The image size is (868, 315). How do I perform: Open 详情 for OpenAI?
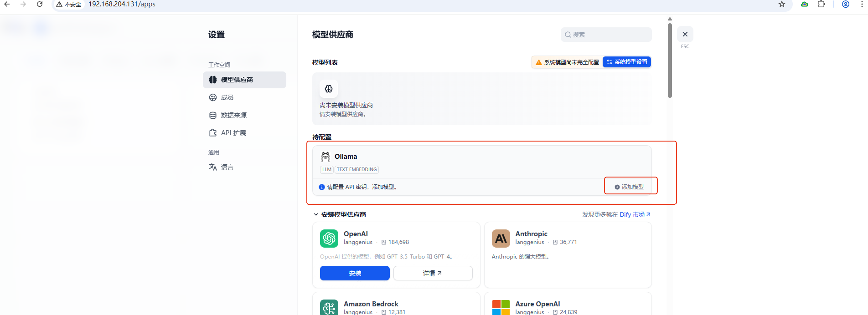pyautogui.click(x=433, y=273)
